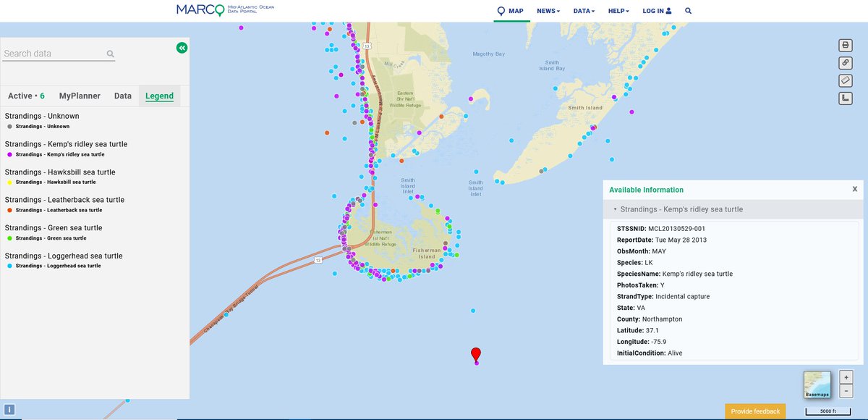Go to the MARCO portal home logo
The image size is (868, 420).
[x=225, y=10]
